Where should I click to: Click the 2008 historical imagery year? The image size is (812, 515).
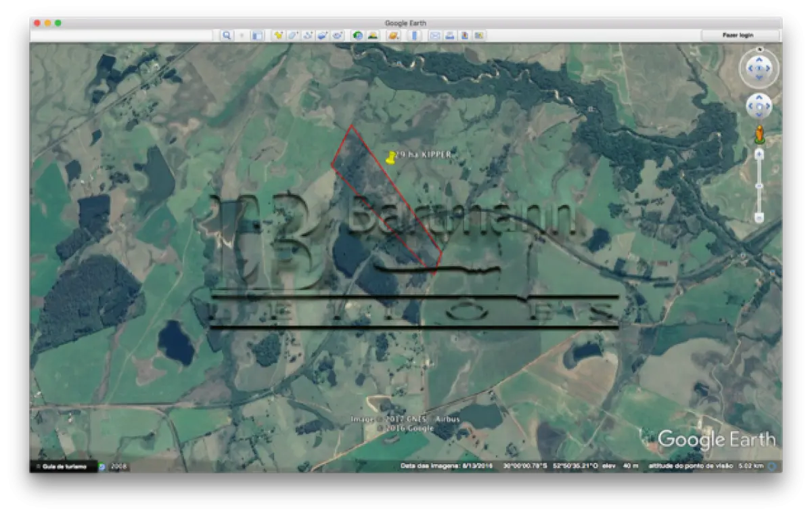point(118,466)
